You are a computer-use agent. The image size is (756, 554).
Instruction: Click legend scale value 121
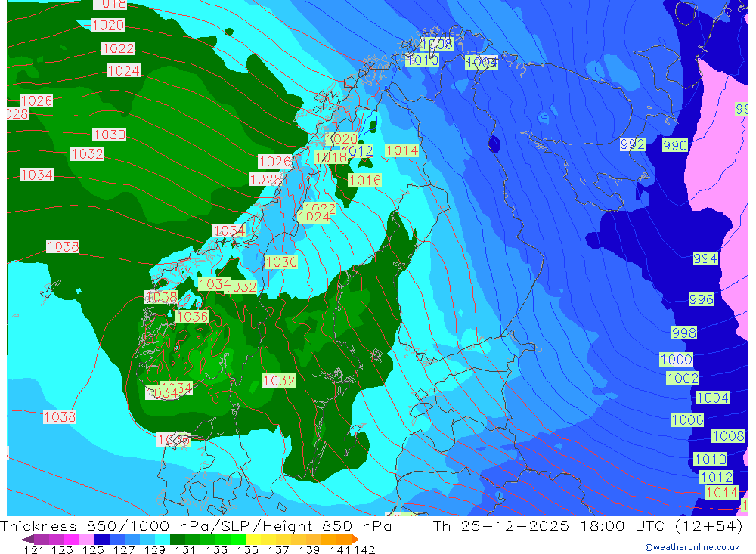(34, 549)
